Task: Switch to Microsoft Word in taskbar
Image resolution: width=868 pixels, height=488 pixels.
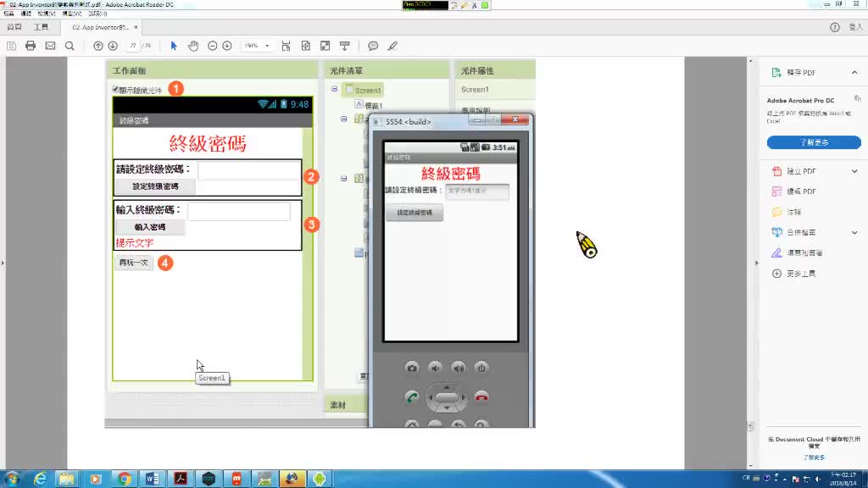Action: click(153, 479)
